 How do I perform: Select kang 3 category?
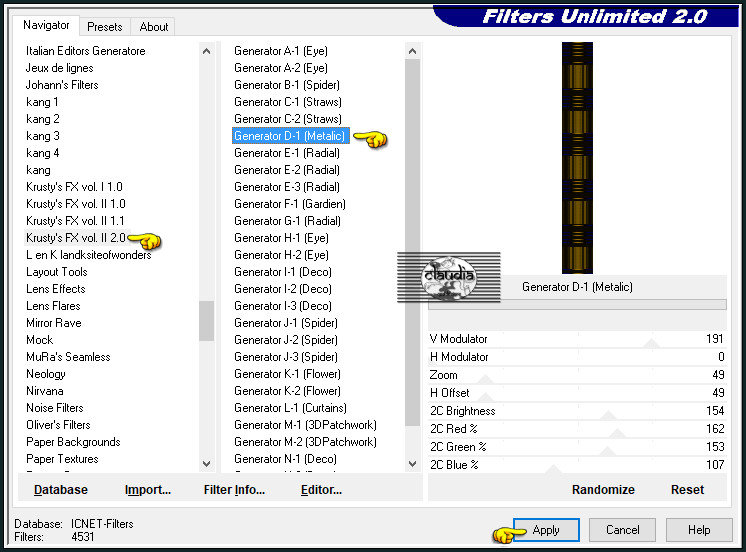pos(43,136)
